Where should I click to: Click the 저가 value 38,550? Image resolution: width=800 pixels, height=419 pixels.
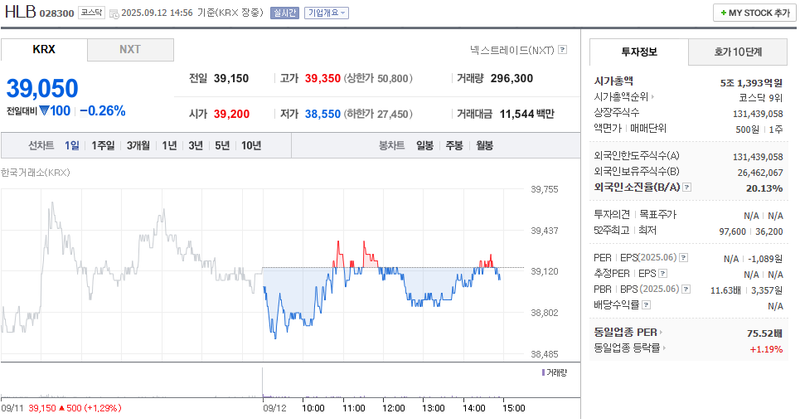coord(322,114)
